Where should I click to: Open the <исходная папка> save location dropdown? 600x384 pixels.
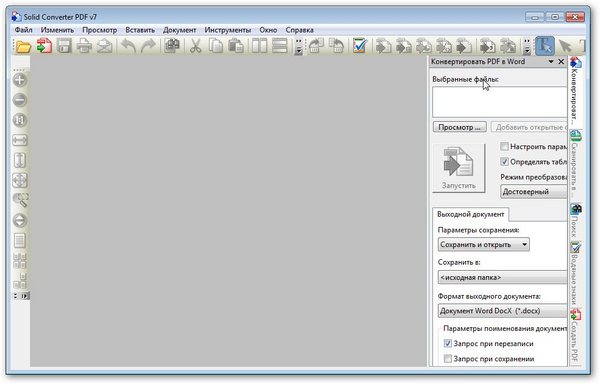502,277
